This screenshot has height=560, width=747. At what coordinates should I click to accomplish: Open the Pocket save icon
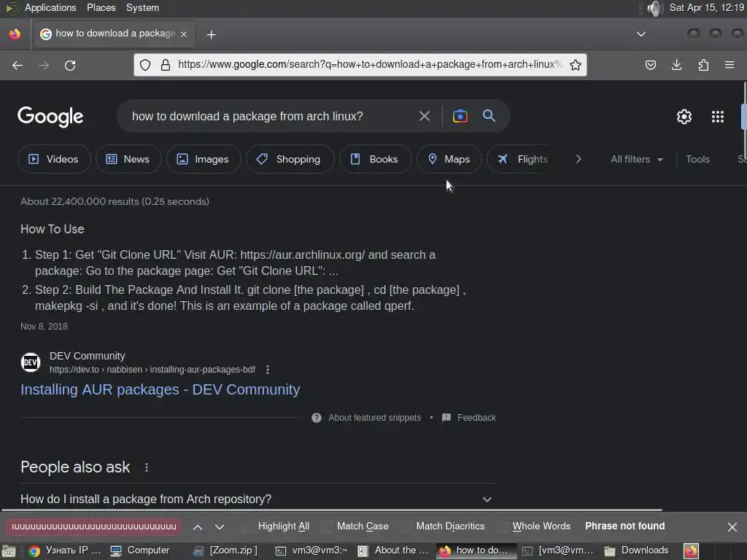[x=650, y=65]
